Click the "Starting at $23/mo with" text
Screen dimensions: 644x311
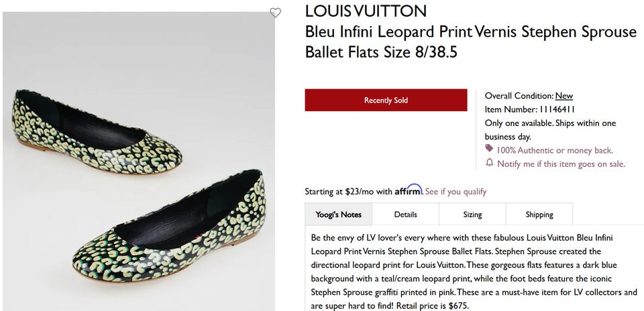click(x=348, y=192)
